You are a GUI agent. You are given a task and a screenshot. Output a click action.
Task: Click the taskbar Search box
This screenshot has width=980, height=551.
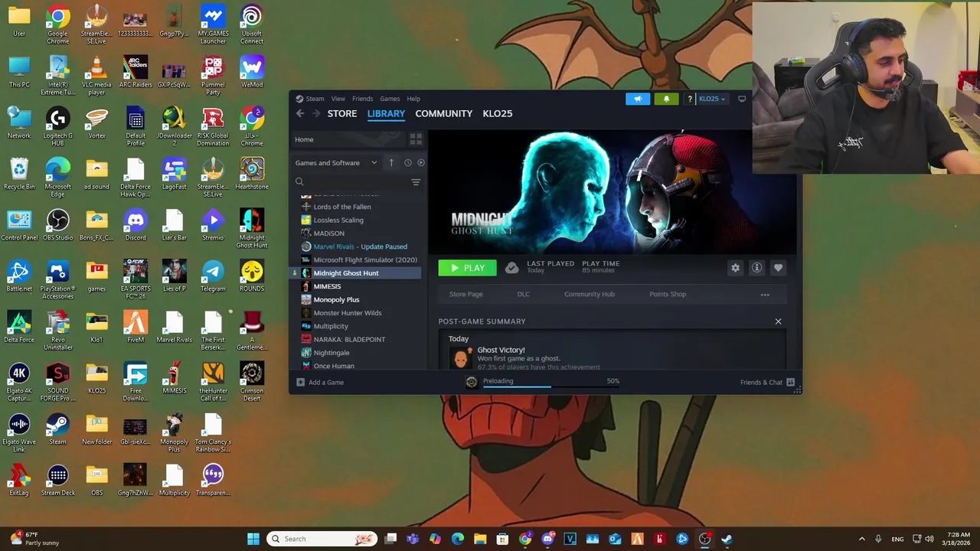pyautogui.click(x=322, y=539)
